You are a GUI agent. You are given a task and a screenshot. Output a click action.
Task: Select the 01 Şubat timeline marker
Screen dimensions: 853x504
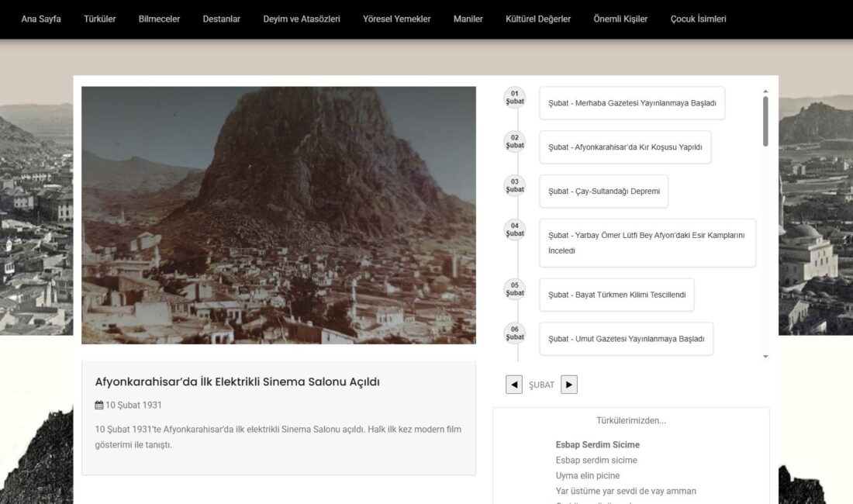tap(515, 98)
